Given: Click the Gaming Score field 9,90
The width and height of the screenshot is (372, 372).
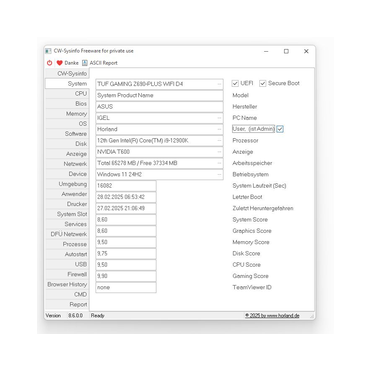Looking at the screenshot, I should pyautogui.click(x=126, y=276).
